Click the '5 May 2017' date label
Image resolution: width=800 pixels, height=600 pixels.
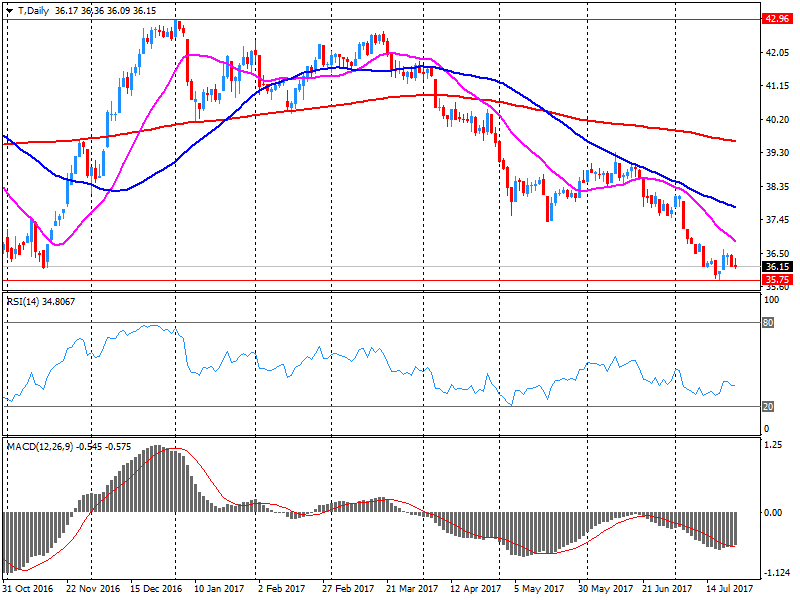pos(540,589)
